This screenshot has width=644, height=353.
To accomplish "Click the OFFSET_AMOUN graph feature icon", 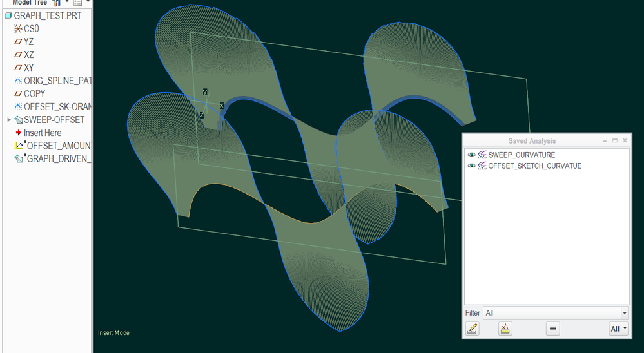I will (19, 146).
